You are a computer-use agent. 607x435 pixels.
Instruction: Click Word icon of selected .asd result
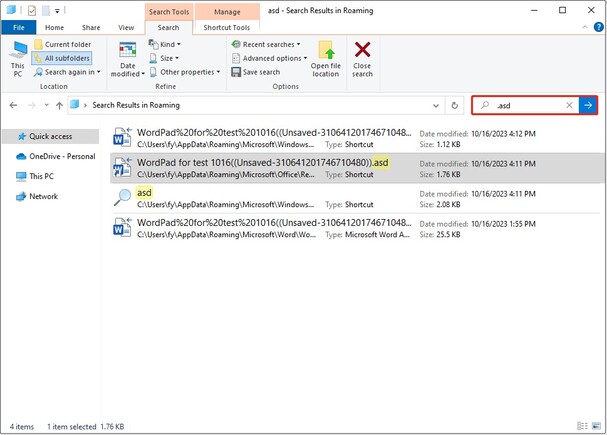122,168
